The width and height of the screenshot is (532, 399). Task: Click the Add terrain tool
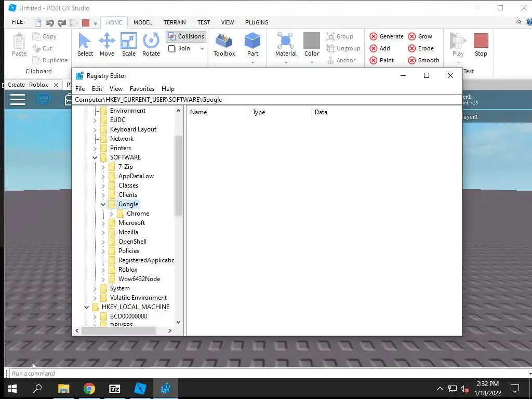pos(380,48)
